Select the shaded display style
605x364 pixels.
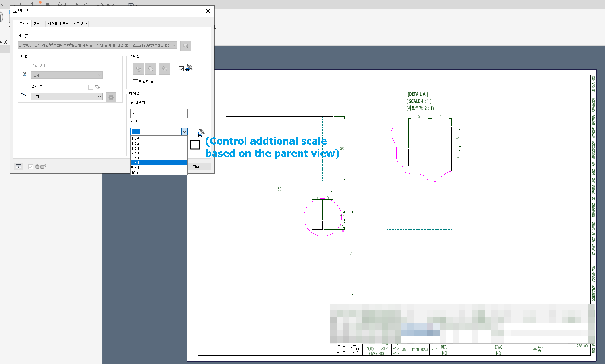[x=164, y=69]
